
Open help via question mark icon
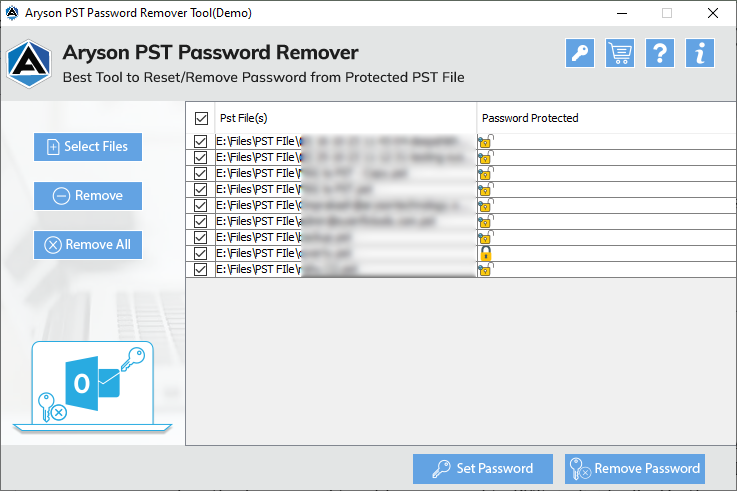point(659,54)
